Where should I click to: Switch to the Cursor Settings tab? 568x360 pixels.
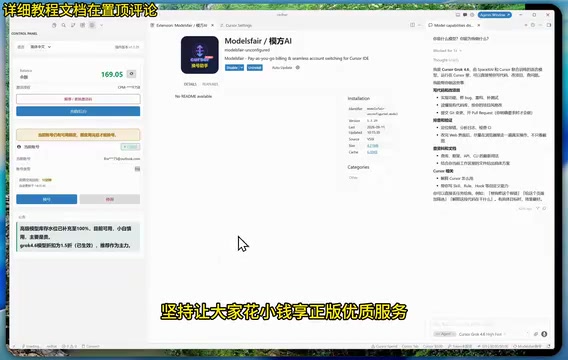click(236, 25)
